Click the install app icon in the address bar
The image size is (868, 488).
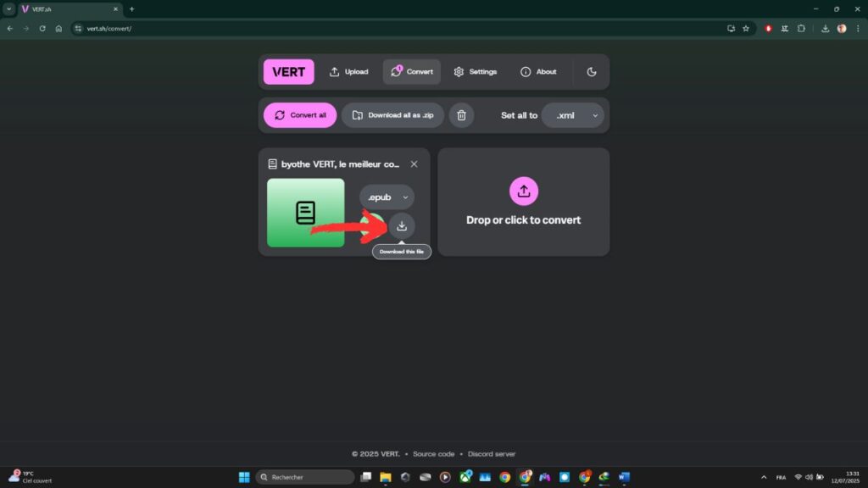pyautogui.click(x=731, y=29)
